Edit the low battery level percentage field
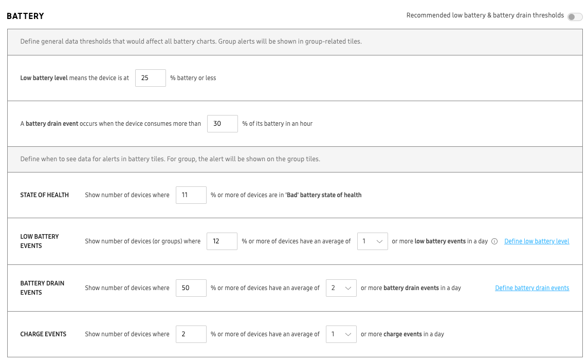The width and height of the screenshot is (588, 364). [151, 78]
